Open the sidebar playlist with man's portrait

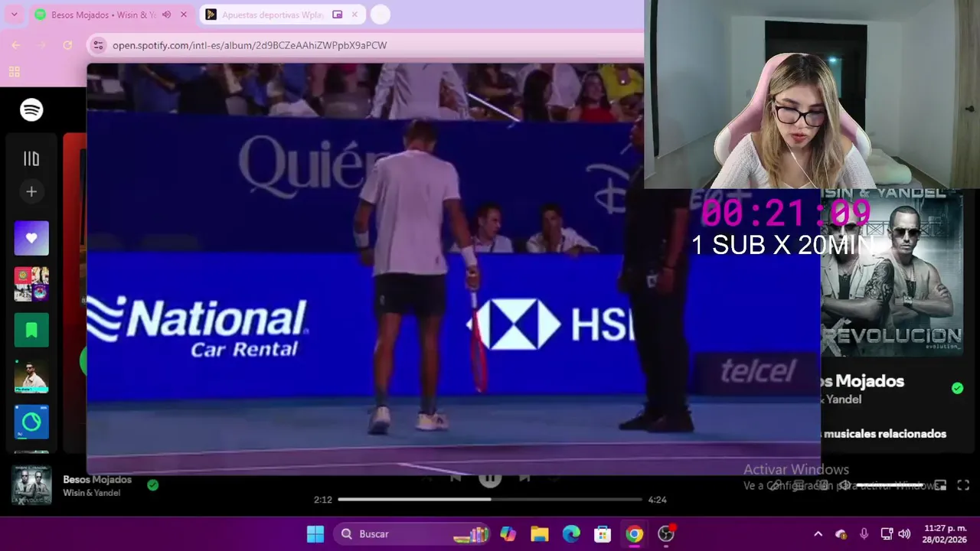pyautogui.click(x=31, y=376)
